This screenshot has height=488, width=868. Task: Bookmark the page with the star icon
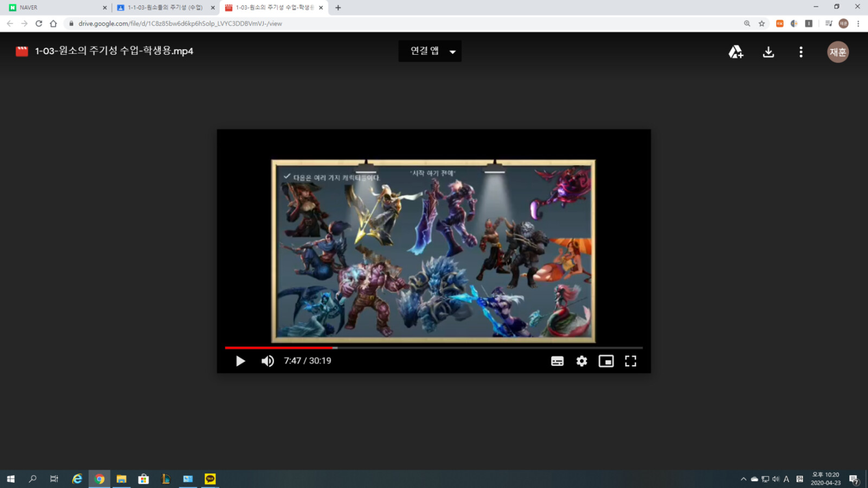pyautogui.click(x=763, y=24)
